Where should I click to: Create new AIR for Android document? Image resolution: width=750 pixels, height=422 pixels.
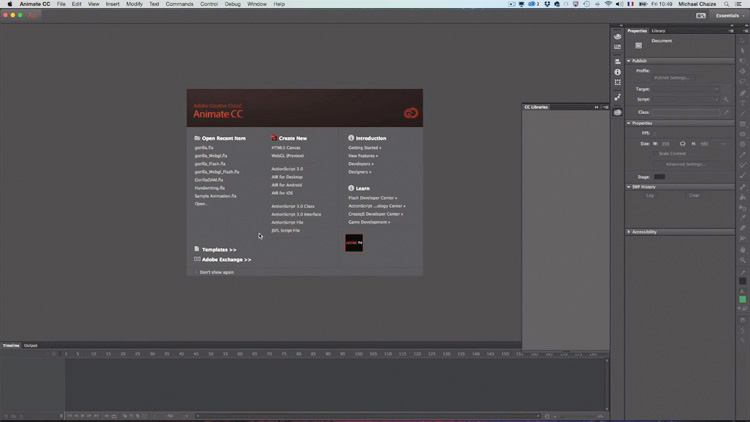(x=287, y=185)
